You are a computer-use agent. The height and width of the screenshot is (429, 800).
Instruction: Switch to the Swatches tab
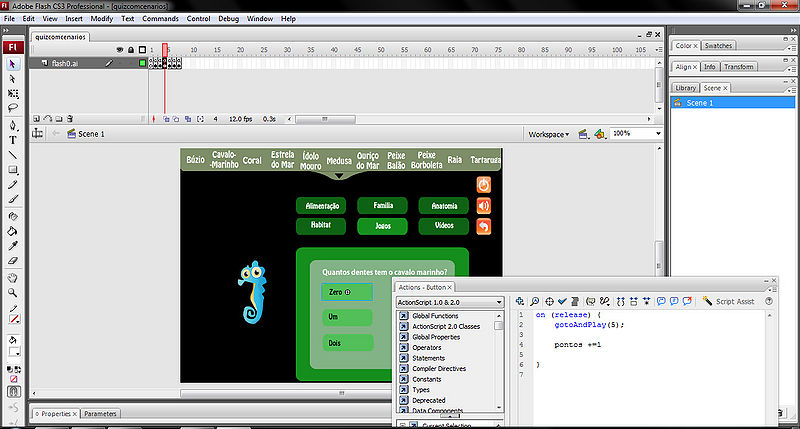(717, 45)
